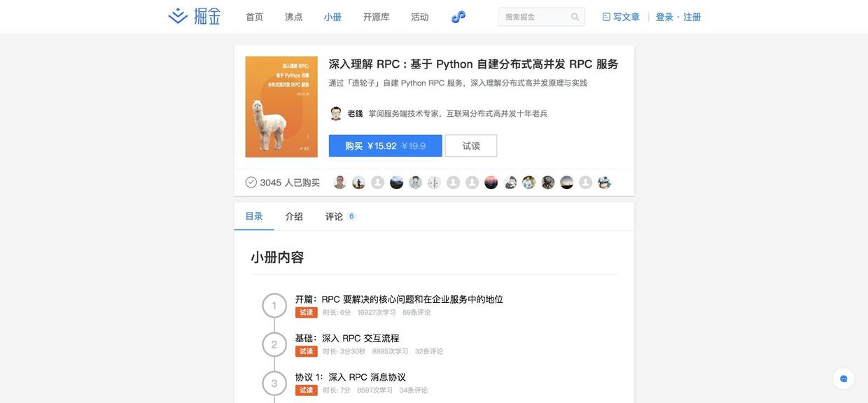The image size is (868, 403).
Task: Click author 老錢's avatar icon
Action: (x=336, y=113)
